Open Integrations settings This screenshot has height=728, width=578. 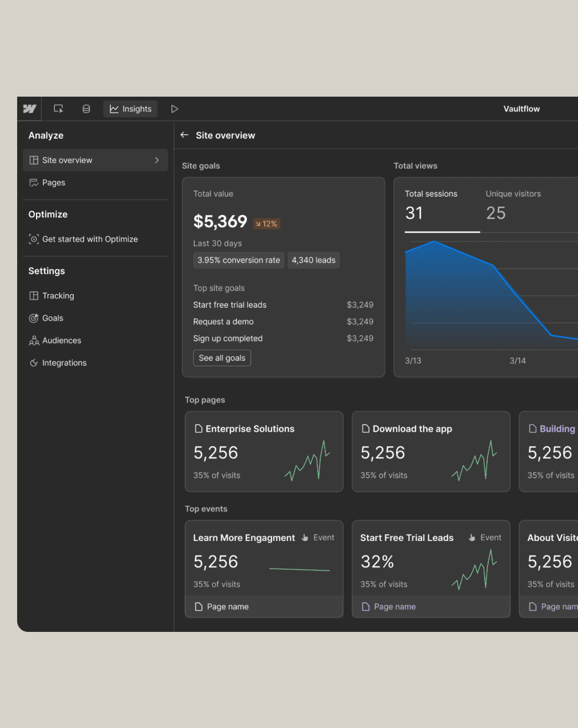[65, 363]
